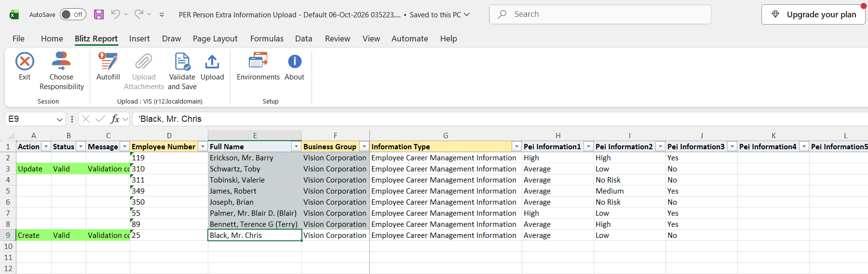Open Pei Information4 filter dropdown
The height and width of the screenshot is (274, 868).
804,146
